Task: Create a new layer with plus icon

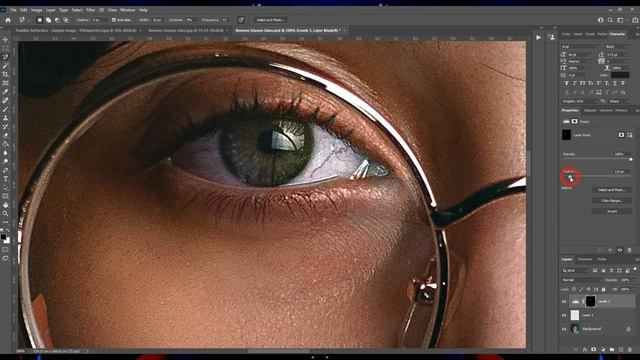Action: click(x=621, y=350)
